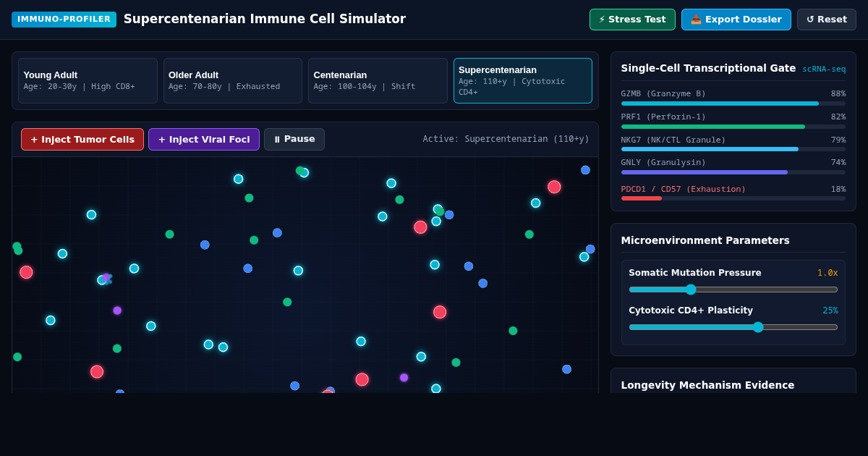Run the Stress Test
The width and height of the screenshot is (868, 456).
pyautogui.click(x=632, y=20)
